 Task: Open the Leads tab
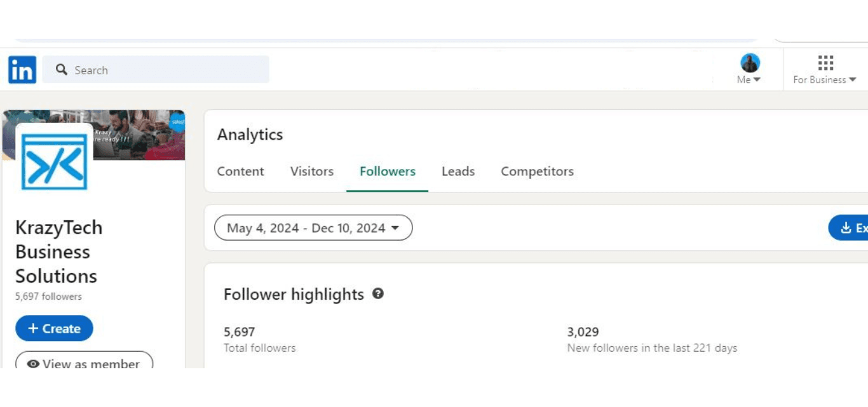[458, 171]
